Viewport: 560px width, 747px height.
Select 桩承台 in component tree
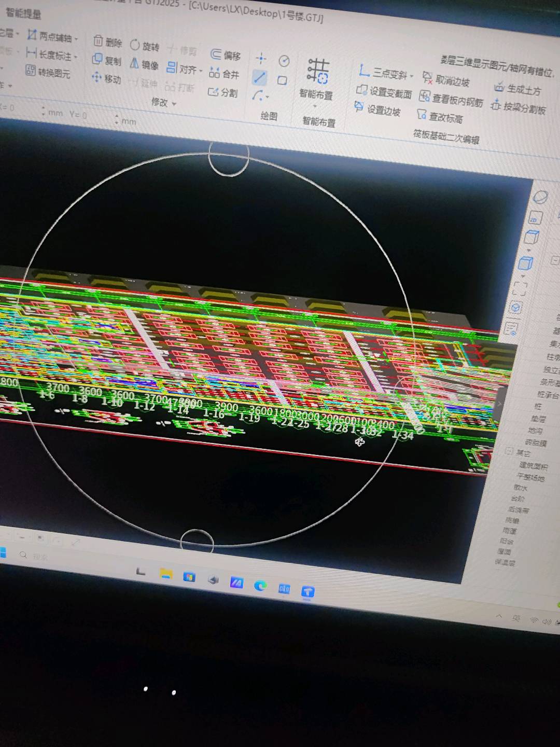pyautogui.click(x=549, y=395)
